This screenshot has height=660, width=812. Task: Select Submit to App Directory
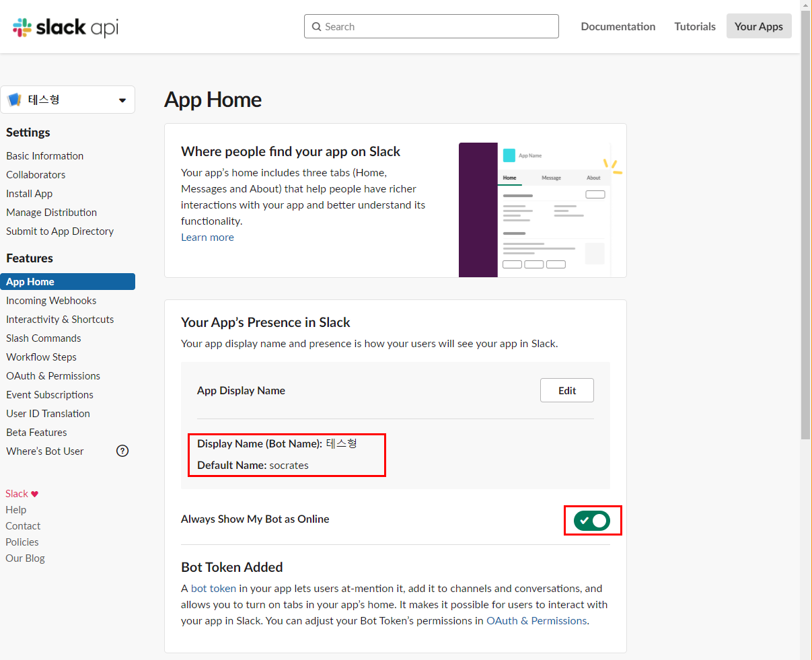tap(60, 231)
